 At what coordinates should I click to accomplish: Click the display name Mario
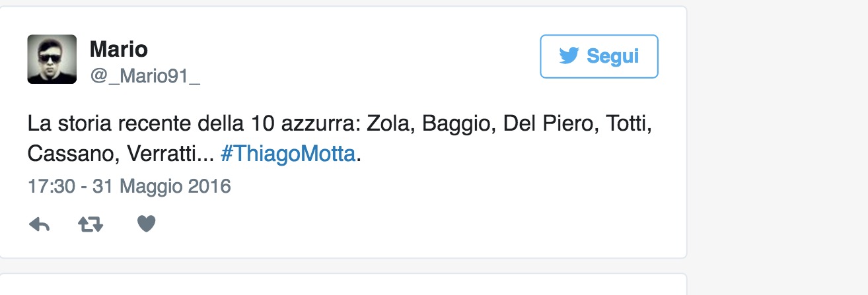coord(118,49)
